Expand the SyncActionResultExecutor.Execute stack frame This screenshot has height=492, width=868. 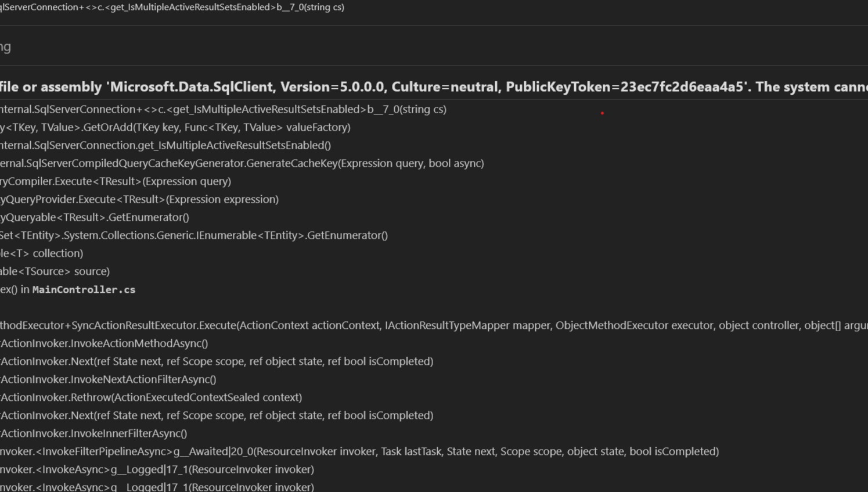click(433, 325)
